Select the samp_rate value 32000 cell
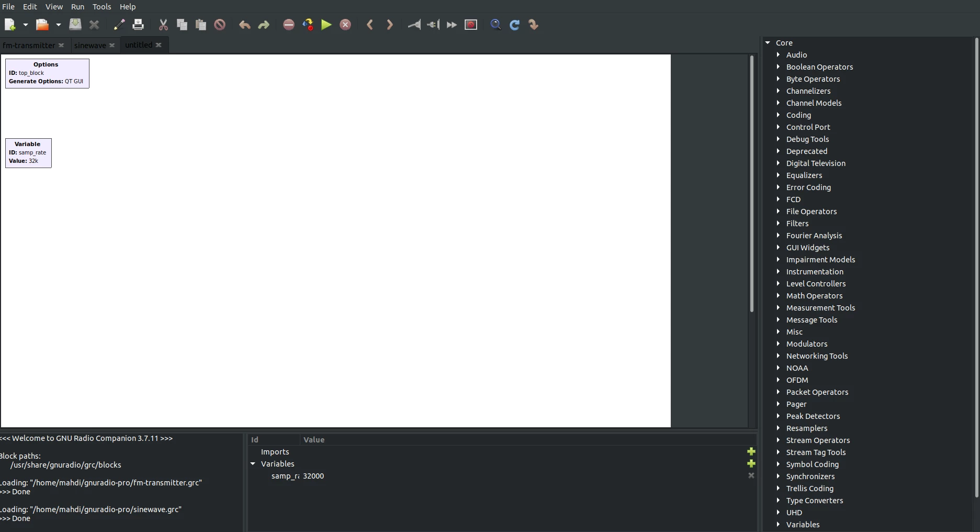This screenshot has width=980, height=532. [313, 476]
